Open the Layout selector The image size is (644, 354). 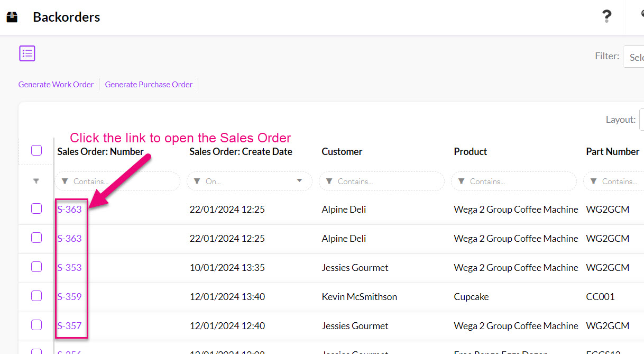(x=642, y=120)
